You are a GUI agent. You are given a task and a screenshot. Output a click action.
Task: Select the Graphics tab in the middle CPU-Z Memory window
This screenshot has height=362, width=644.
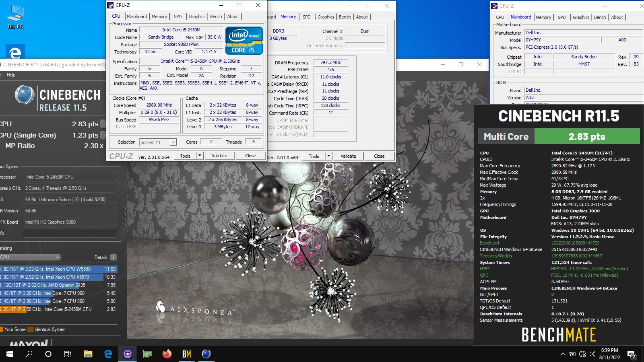tap(326, 17)
